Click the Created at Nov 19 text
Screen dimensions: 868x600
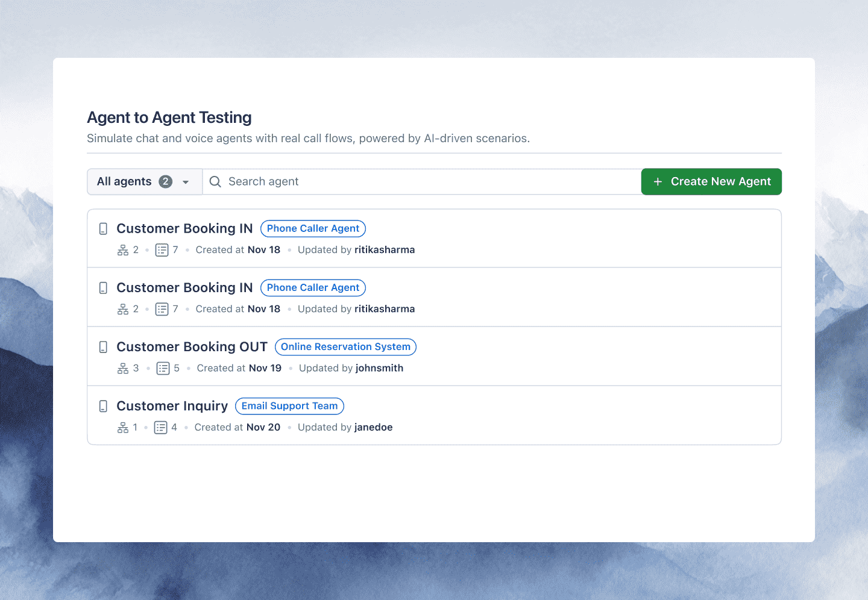[x=239, y=368]
